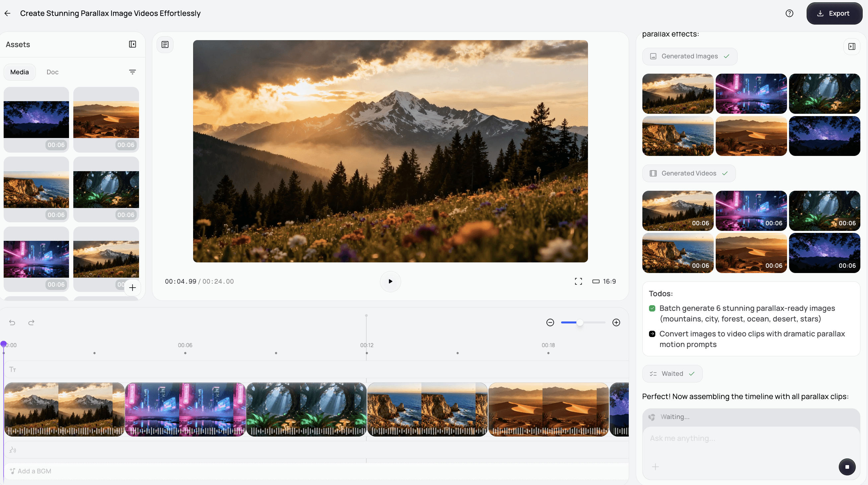Collapse the Assets panel icon
The width and height of the screenshot is (868, 485).
pyautogui.click(x=132, y=44)
